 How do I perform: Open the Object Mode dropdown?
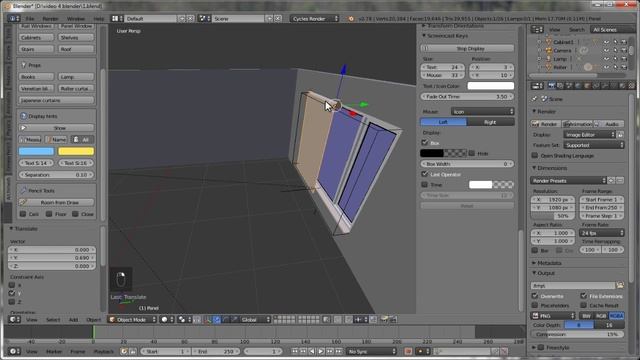click(133, 320)
